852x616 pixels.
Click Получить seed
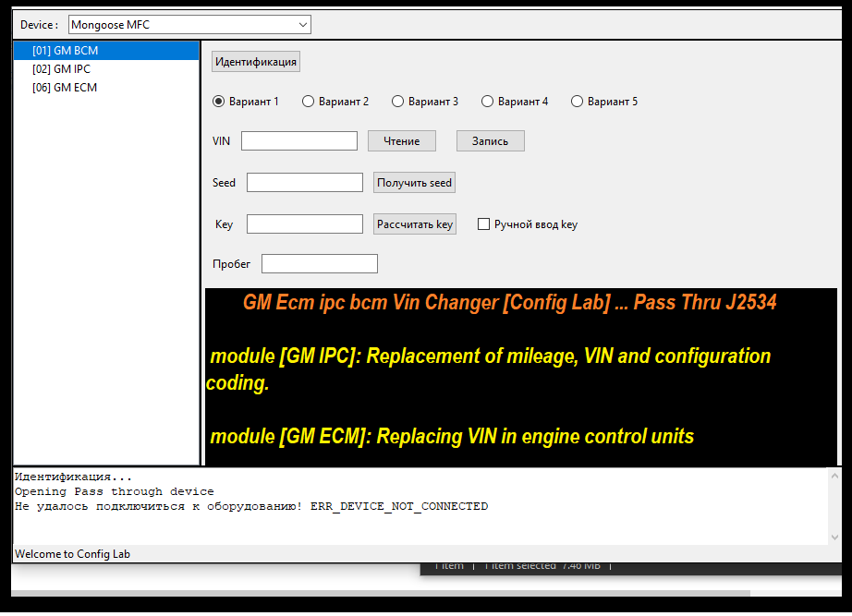click(x=413, y=182)
